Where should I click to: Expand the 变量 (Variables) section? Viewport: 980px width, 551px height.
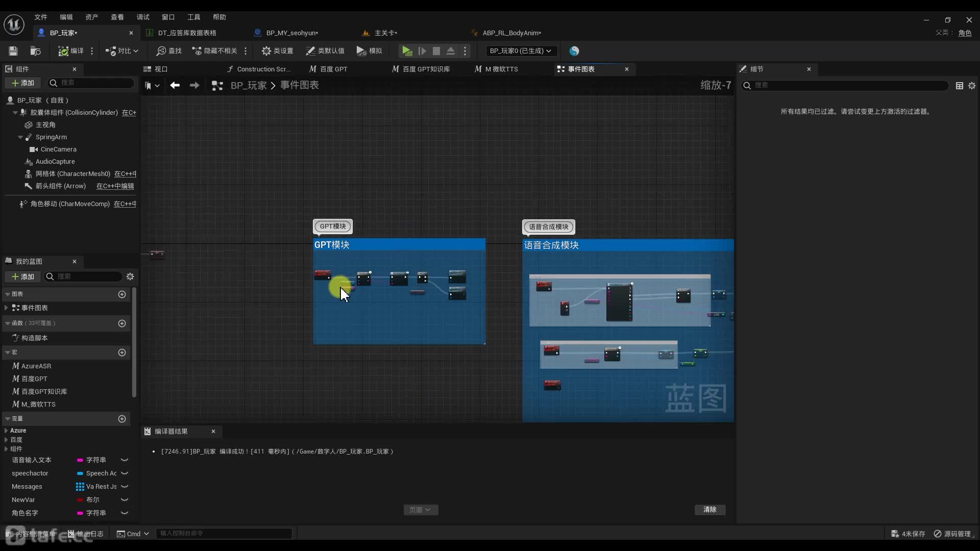pos(6,418)
